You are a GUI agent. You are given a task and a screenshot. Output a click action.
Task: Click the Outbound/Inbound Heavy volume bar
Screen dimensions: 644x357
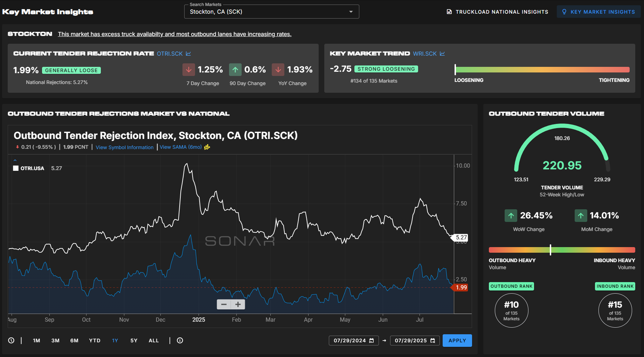(562, 250)
